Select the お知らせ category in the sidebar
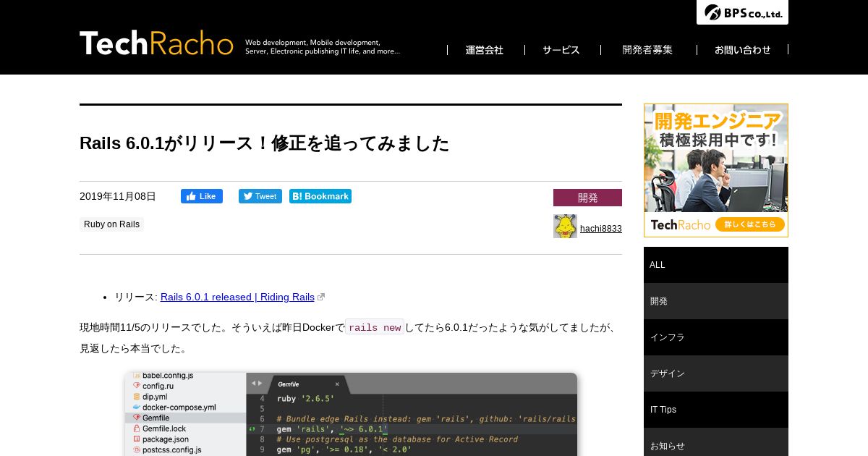This screenshot has height=456, width=868. click(716, 442)
